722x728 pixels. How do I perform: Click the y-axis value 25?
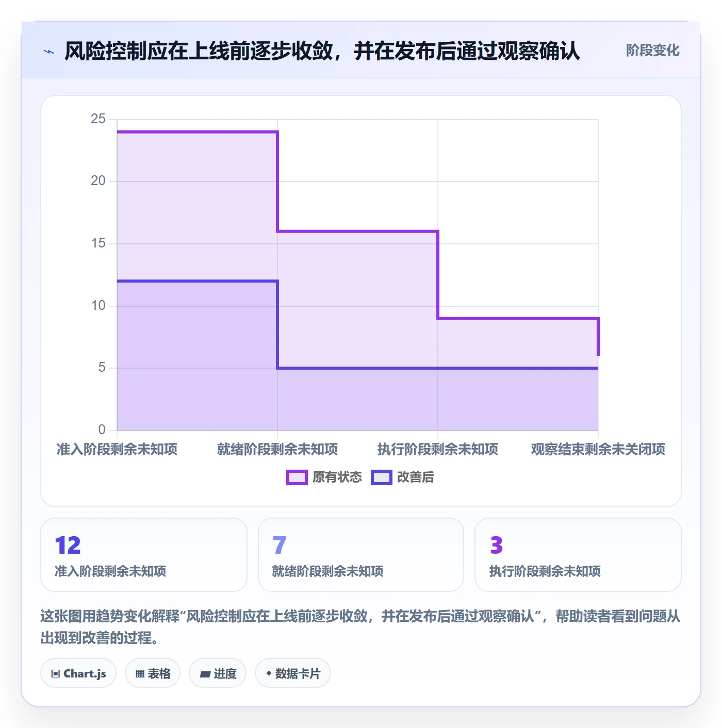(98, 119)
